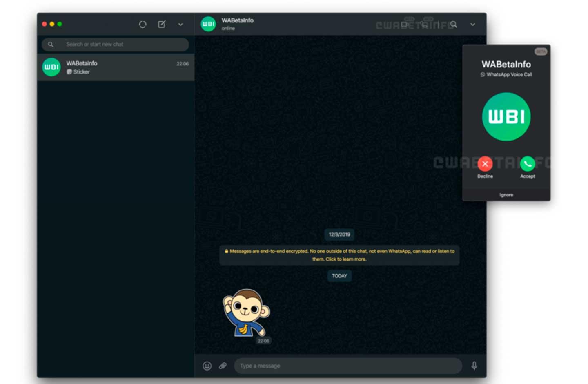Click the WABetaInfo name in chat header
Image resolution: width=588 pixels, height=384 pixels.
pyautogui.click(x=238, y=20)
